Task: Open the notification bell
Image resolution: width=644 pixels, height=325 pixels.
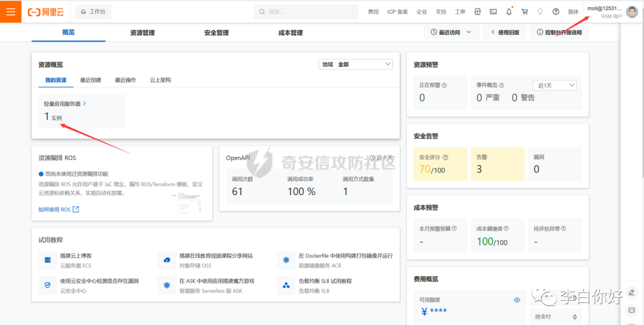Action: pyautogui.click(x=509, y=11)
